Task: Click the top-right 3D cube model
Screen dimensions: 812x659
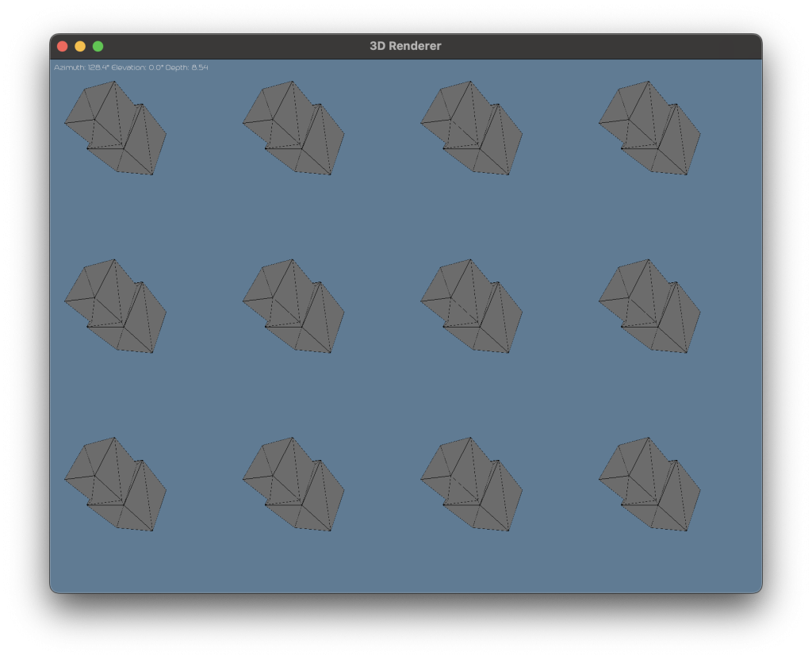Action: [x=649, y=128]
